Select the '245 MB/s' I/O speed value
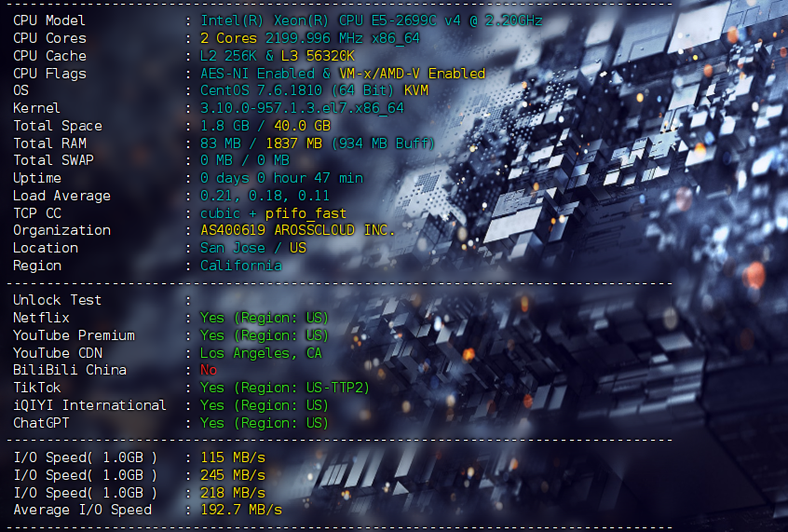Image resolution: width=788 pixels, height=532 pixels. 233,475
